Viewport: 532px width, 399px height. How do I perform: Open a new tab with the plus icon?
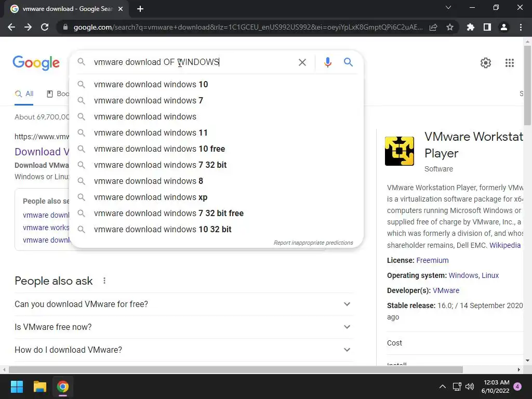click(x=140, y=9)
